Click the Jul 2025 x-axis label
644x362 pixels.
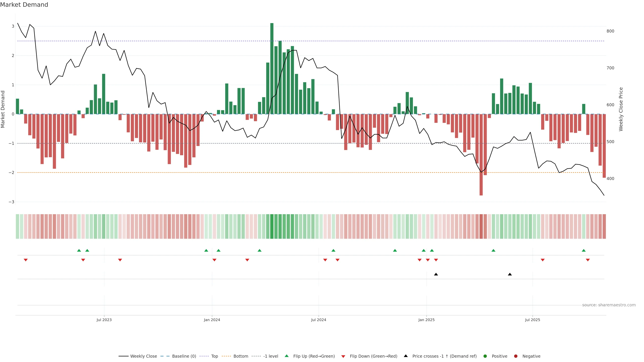pos(532,320)
